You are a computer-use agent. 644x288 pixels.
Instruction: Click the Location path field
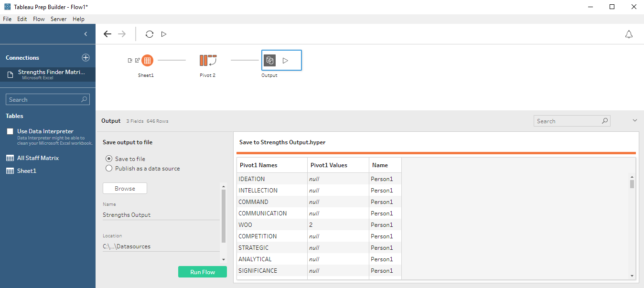click(161, 246)
